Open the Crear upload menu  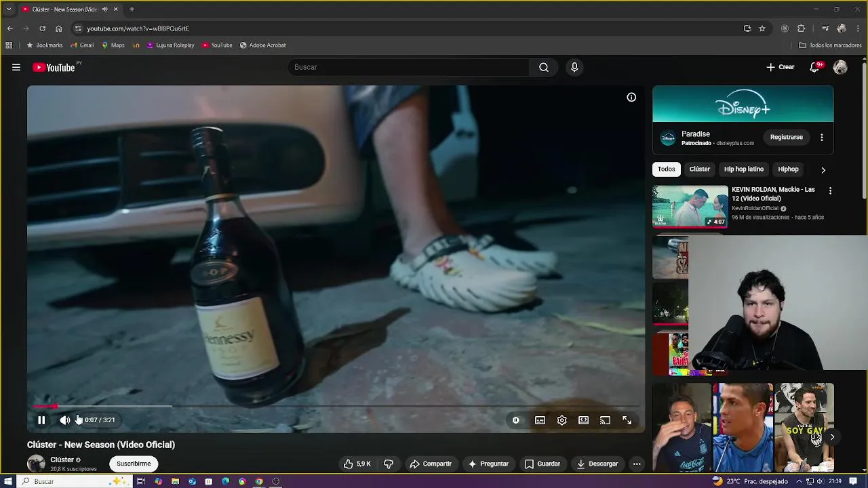pyautogui.click(x=781, y=67)
